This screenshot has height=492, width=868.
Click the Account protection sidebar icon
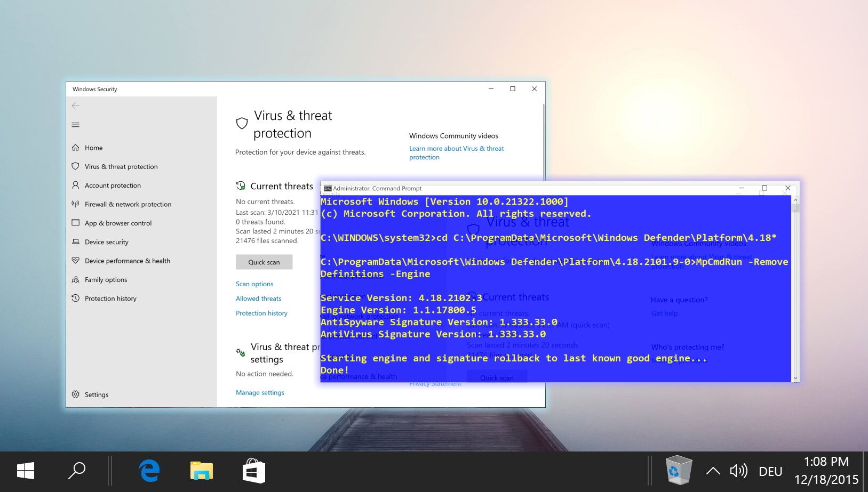point(75,185)
